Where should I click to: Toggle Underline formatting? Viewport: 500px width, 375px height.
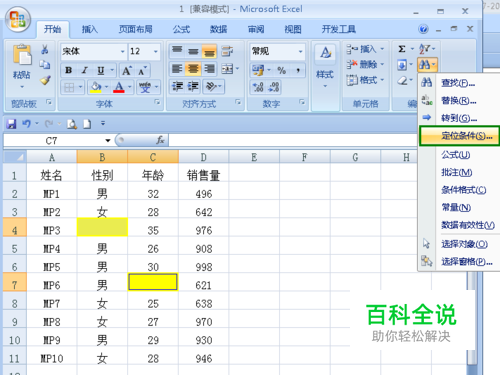(101, 70)
